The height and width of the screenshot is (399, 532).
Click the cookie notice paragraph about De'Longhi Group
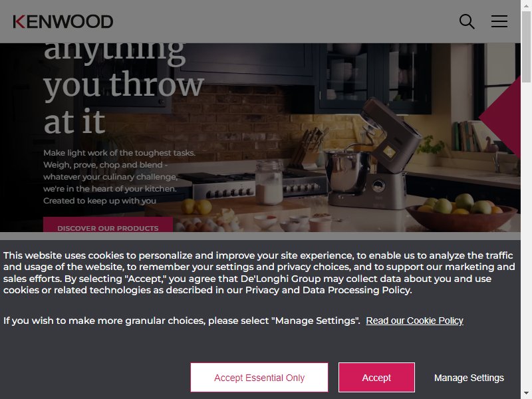[259, 273]
